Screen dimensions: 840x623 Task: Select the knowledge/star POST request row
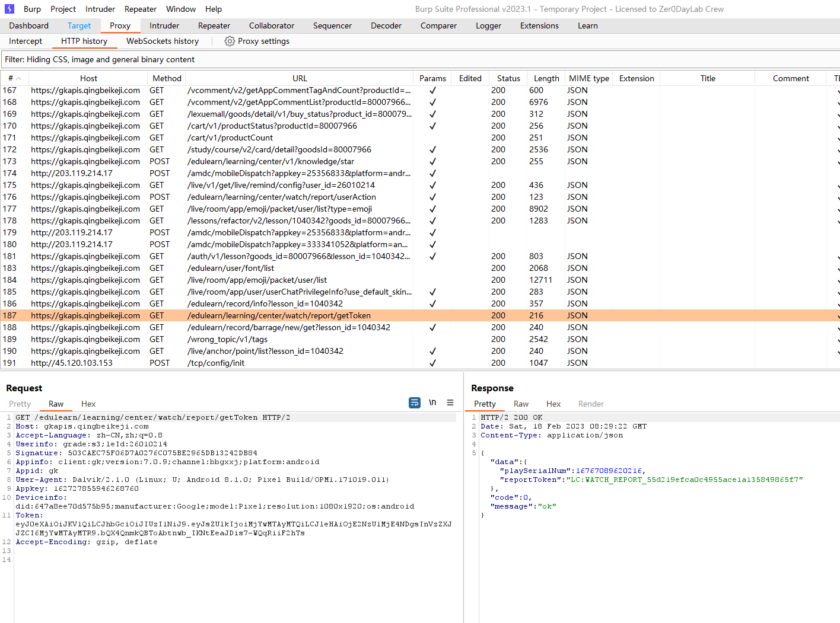click(420, 161)
